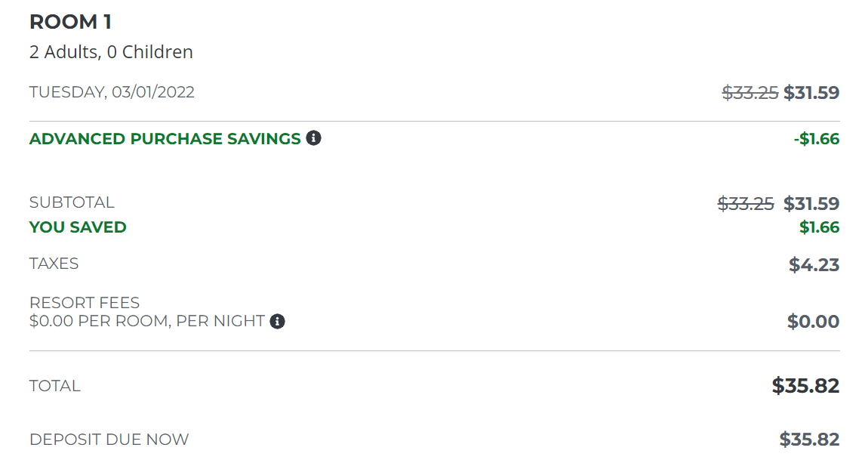Click the discounted $31.59 nightly price

click(812, 91)
